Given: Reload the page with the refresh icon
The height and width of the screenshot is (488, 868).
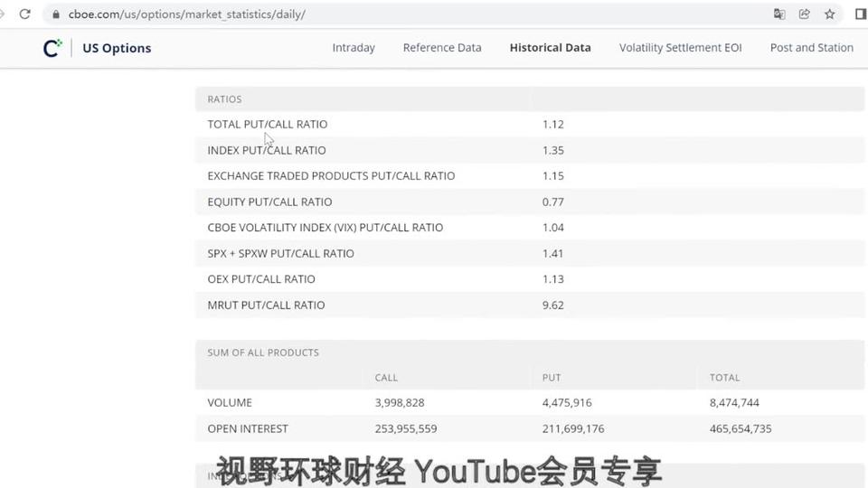Looking at the screenshot, I should point(24,14).
